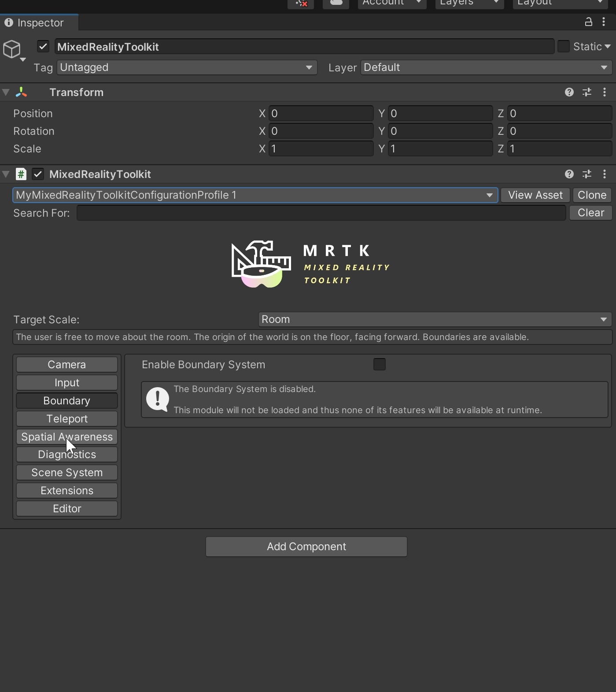Open the Diagnostics profile tab
The height and width of the screenshot is (692, 616).
67,455
